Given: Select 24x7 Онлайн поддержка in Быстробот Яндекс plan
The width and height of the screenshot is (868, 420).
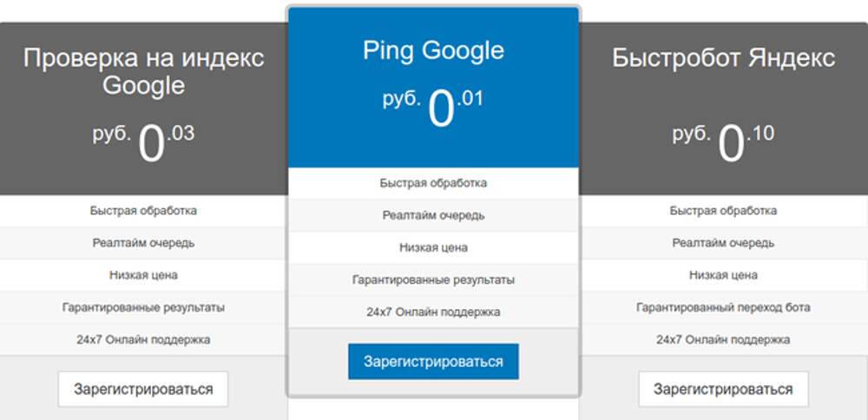Looking at the screenshot, I should pos(723,339).
